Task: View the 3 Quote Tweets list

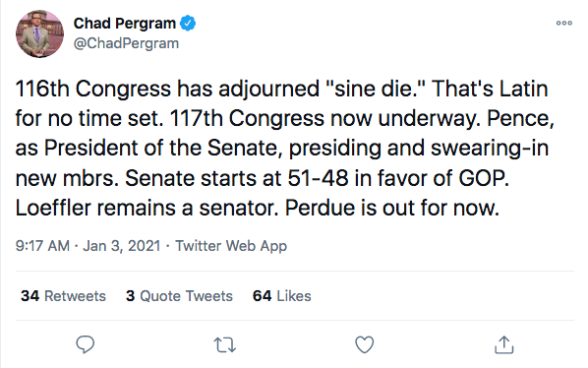Action: click(179, 296)
